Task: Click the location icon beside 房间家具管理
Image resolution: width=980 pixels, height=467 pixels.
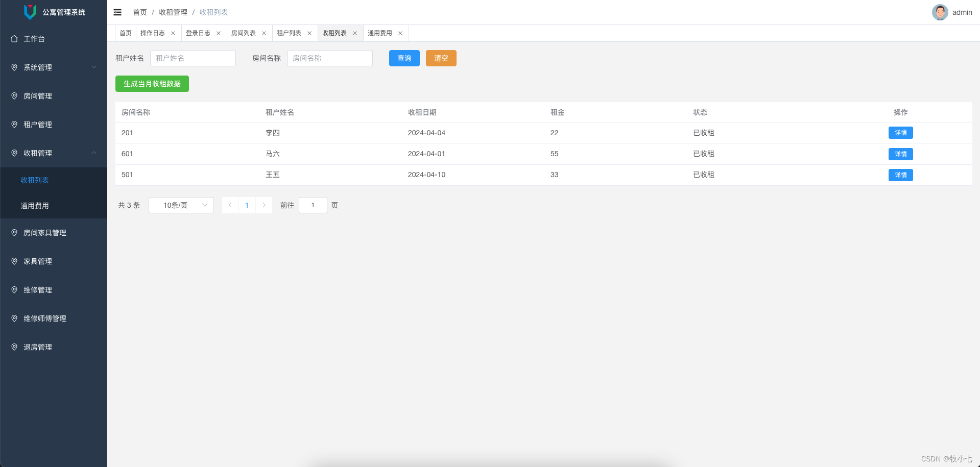Action: click(14, 233)
